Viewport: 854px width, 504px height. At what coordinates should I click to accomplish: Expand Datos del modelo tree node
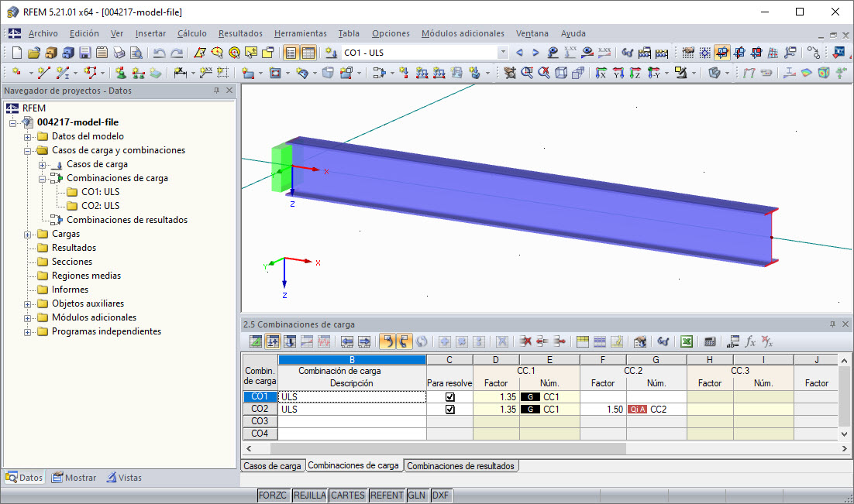point(27,137)
